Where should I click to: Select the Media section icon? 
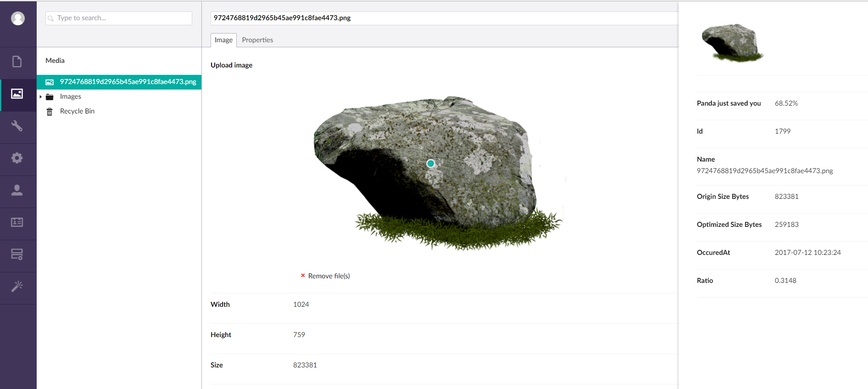(17, 94)
